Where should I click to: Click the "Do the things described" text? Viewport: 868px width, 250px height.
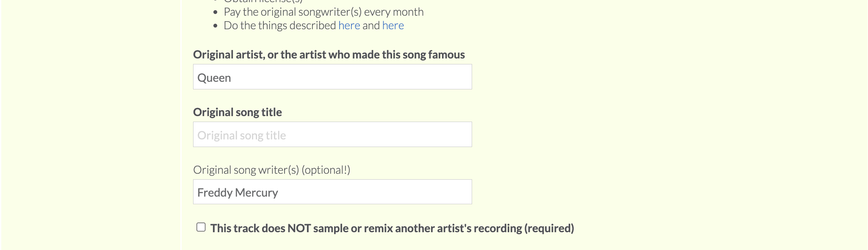[279, 26]
